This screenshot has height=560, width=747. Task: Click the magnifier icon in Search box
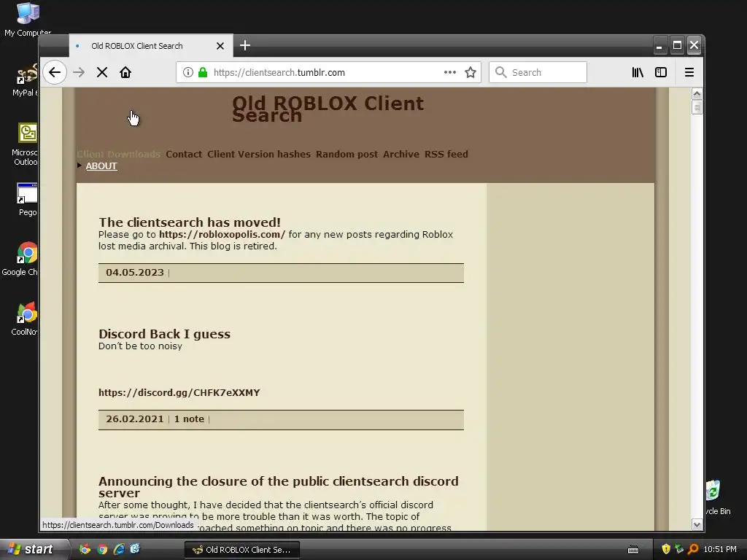[500, 72]
